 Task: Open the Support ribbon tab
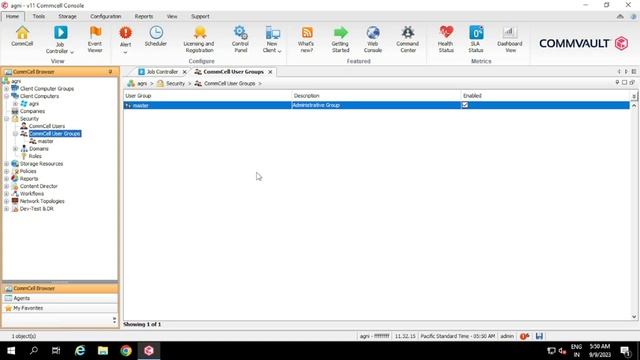(200, 16)
